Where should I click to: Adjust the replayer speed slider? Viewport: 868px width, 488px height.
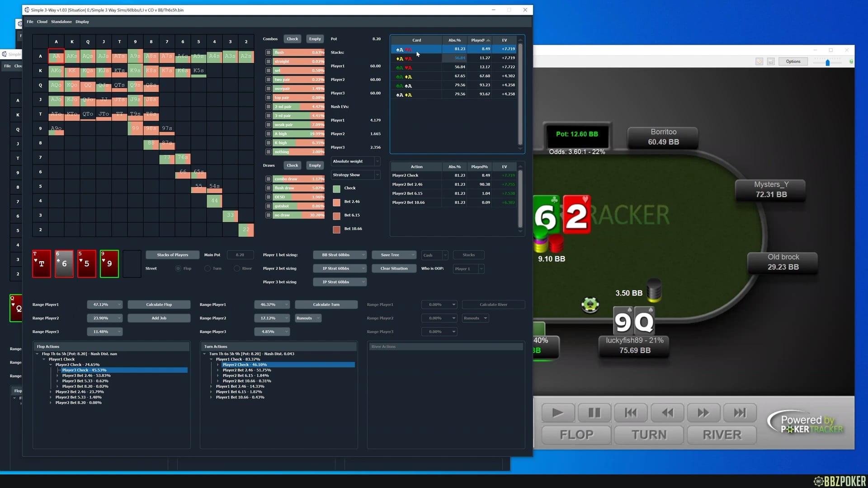[827, 62]
